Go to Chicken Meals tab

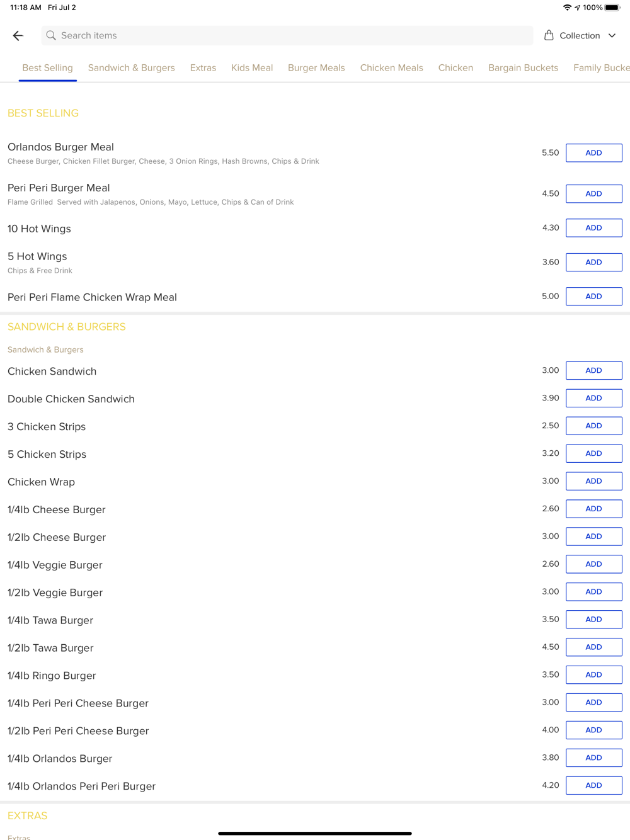tap(391, 68)
